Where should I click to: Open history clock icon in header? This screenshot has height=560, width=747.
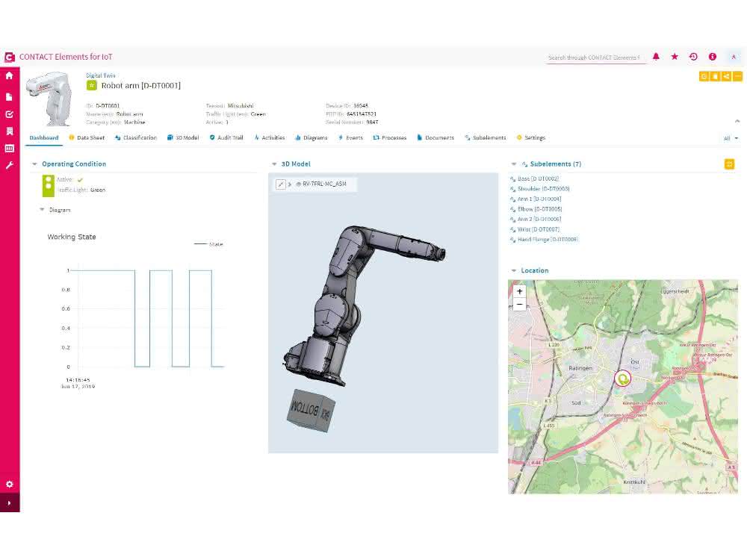694,57
